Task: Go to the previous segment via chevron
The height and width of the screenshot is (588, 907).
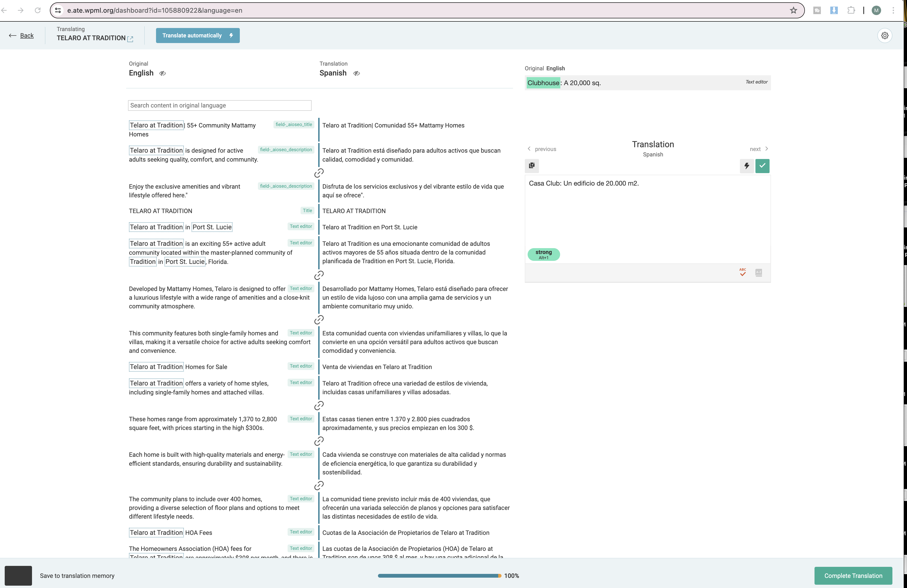Action: [529, 149]
